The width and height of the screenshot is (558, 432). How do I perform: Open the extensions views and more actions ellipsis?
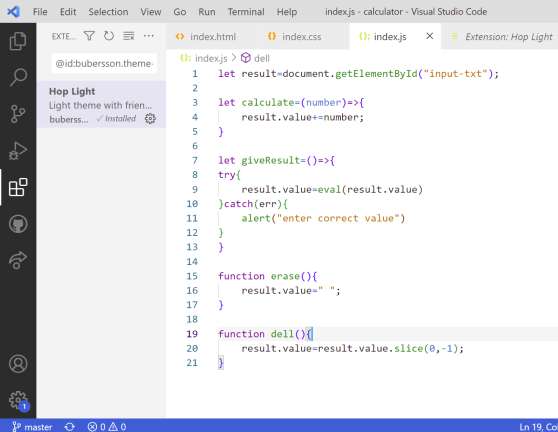click(x=148, y=36)
